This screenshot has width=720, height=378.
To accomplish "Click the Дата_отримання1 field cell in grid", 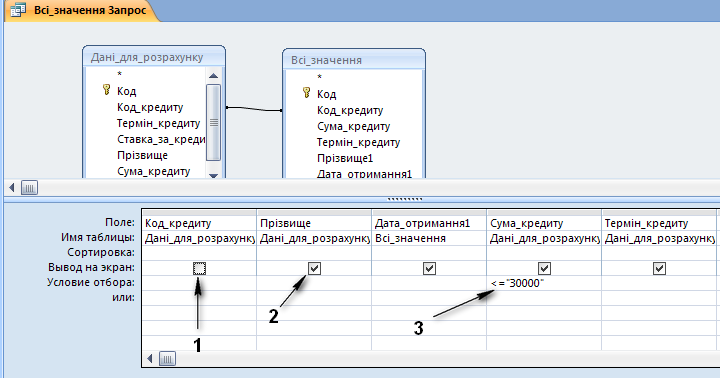I will [429, 223].
